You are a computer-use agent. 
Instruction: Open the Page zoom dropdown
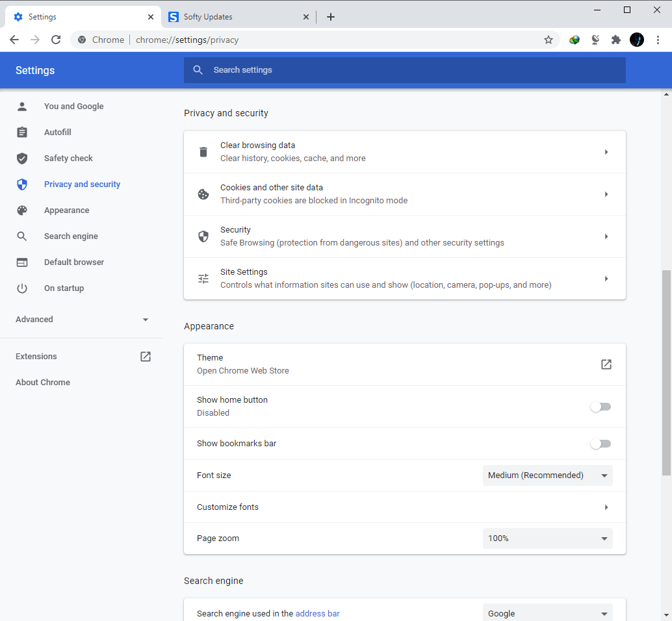(547, 539)
